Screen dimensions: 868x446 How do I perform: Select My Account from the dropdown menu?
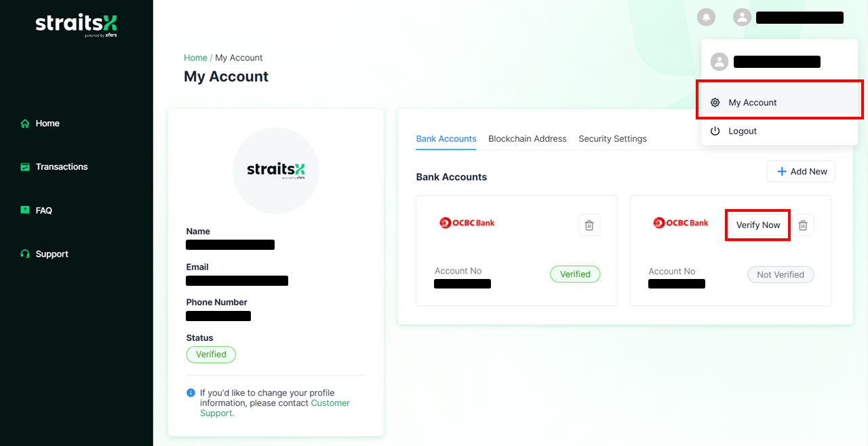pos(780,103)
